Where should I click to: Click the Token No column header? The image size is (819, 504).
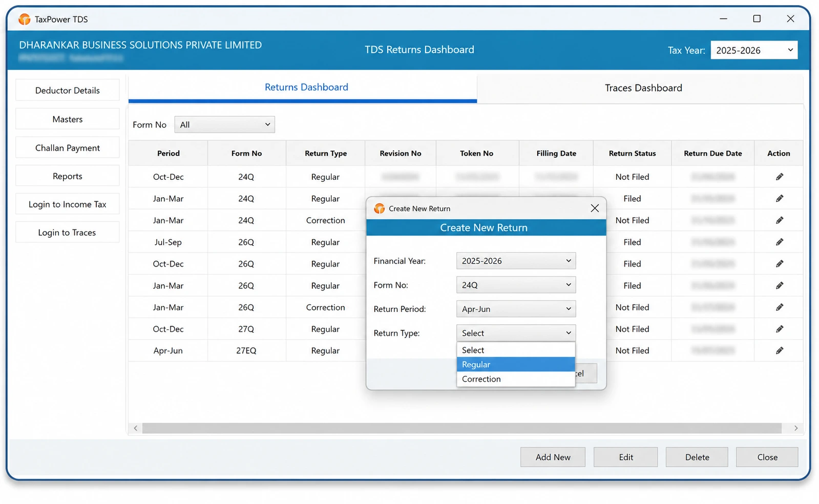pos(477,153)
